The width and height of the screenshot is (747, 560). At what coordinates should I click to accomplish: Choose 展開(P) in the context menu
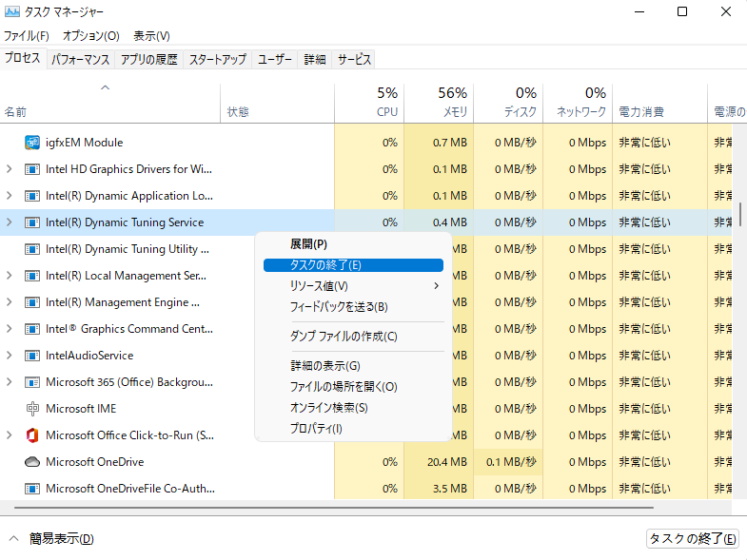(x=353, y=244)
